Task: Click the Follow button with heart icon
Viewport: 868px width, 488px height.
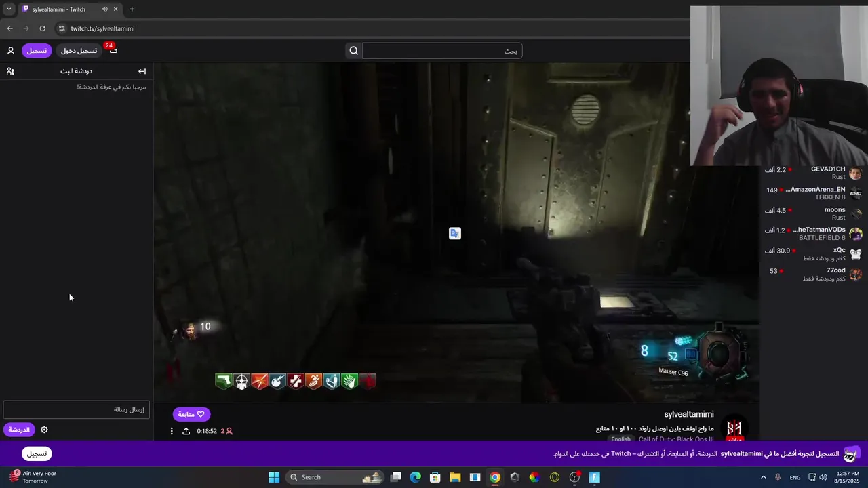Action: [x=191, y=414]
